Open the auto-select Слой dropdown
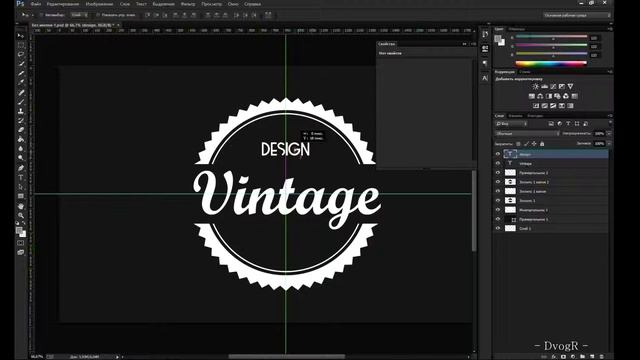640x360 pixels. [x=80, y=15]
